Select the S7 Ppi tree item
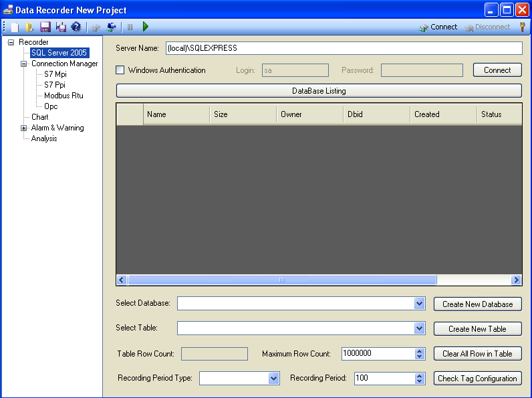 55,85
